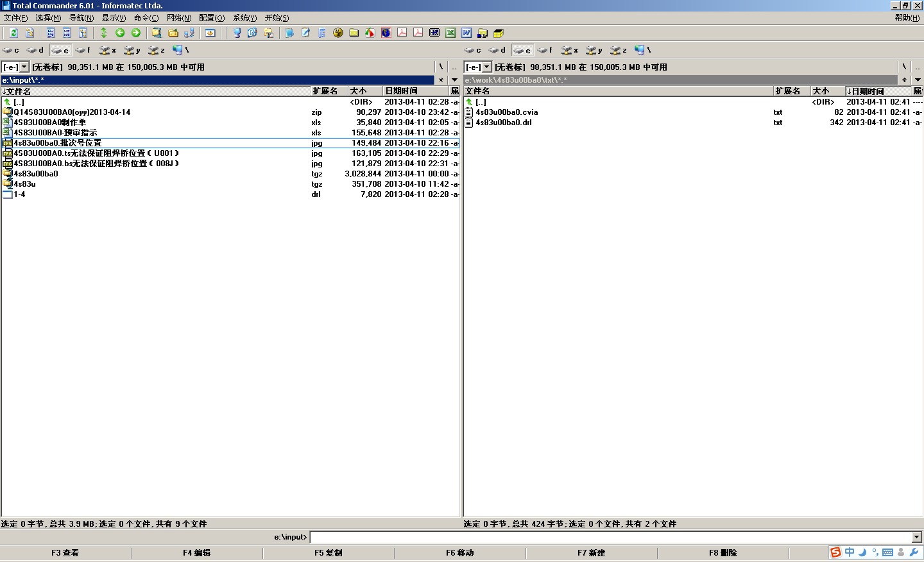This screenshot has height=562, width=924.
Task: Click the F3 查看 button
Action: click(x=65, y=552)
